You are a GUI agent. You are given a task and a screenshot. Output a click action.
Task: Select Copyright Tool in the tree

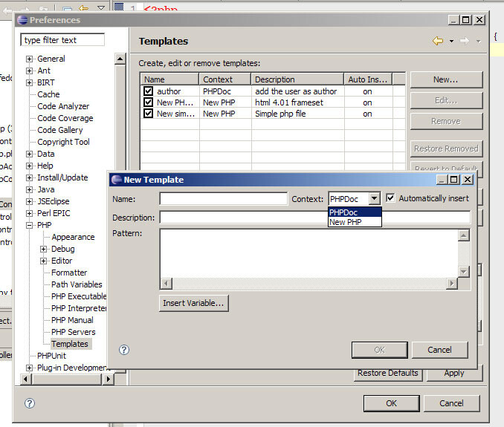[63, 142]
